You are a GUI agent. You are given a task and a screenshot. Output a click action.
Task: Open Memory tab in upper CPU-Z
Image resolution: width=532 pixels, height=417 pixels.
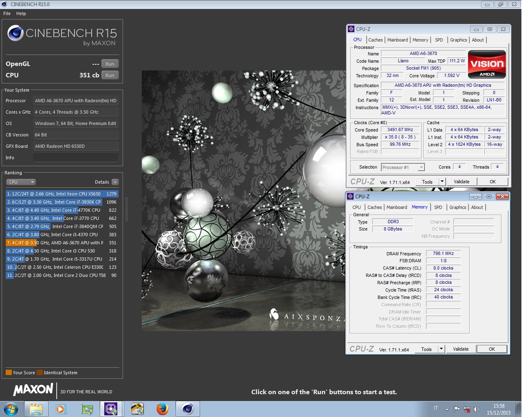420,40
